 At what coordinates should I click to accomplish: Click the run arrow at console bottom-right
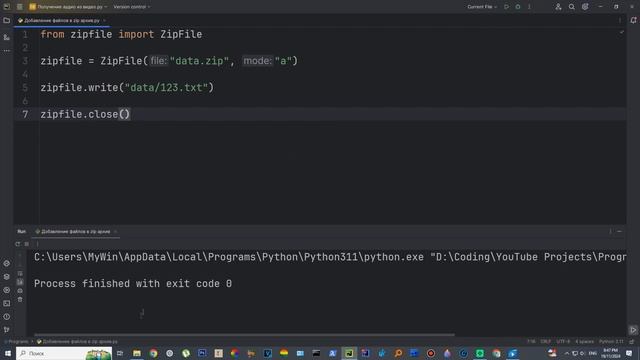[633, 330]
